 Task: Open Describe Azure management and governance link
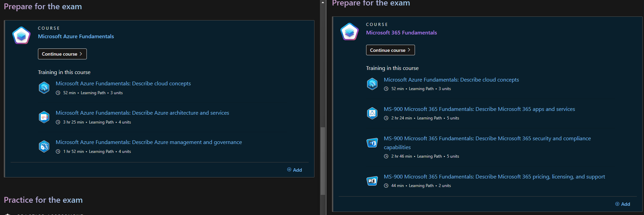[x=149, y=142]
